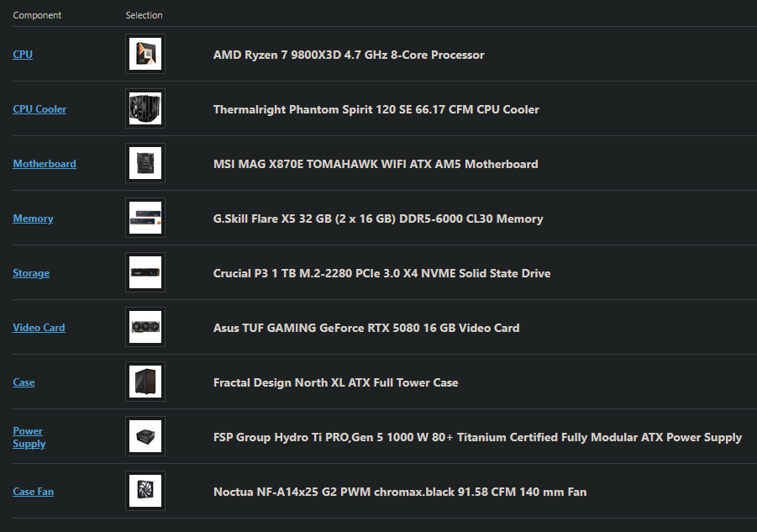
Task: Open the CPU Cooler component link
Action: (x=39, y=109)
